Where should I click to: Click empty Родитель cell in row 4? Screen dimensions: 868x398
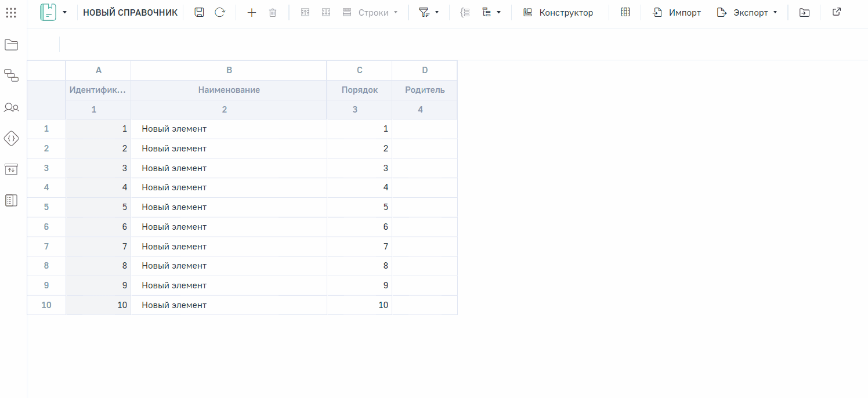pyautogui.click(x=425, y=187)
